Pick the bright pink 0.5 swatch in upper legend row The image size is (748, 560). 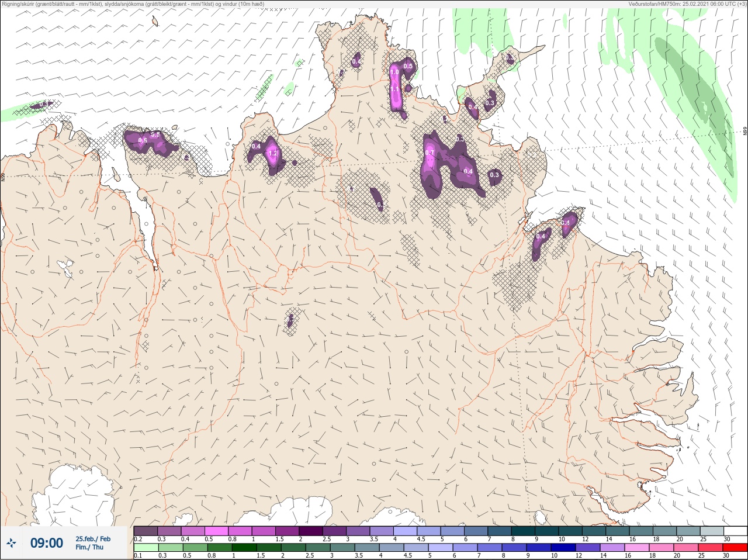(216, 531)
